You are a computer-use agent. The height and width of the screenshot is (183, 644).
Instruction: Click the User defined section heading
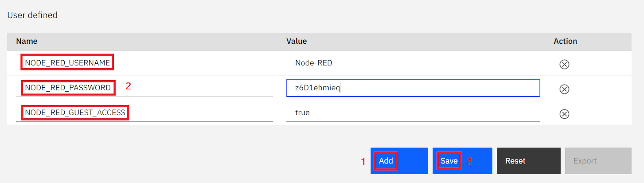[32, 15]
